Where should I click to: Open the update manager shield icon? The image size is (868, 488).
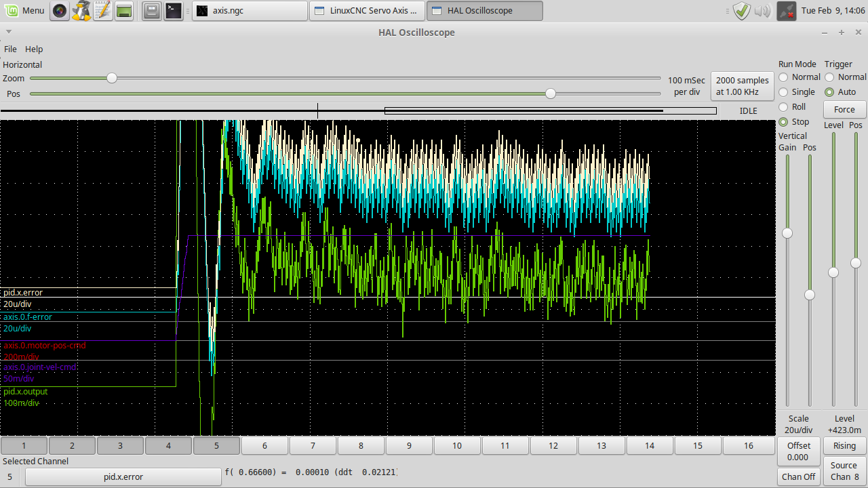pos(742,11)
